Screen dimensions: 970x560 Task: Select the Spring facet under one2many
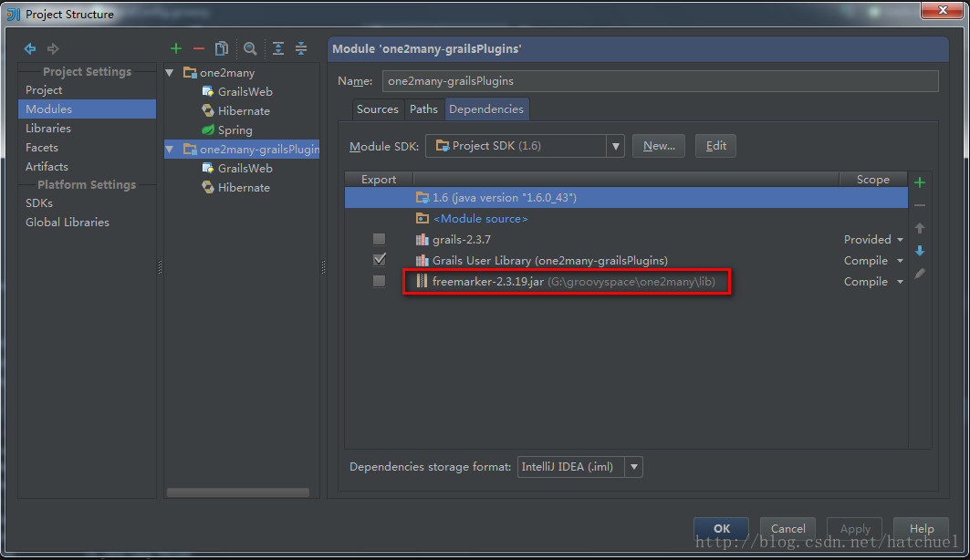235,130
